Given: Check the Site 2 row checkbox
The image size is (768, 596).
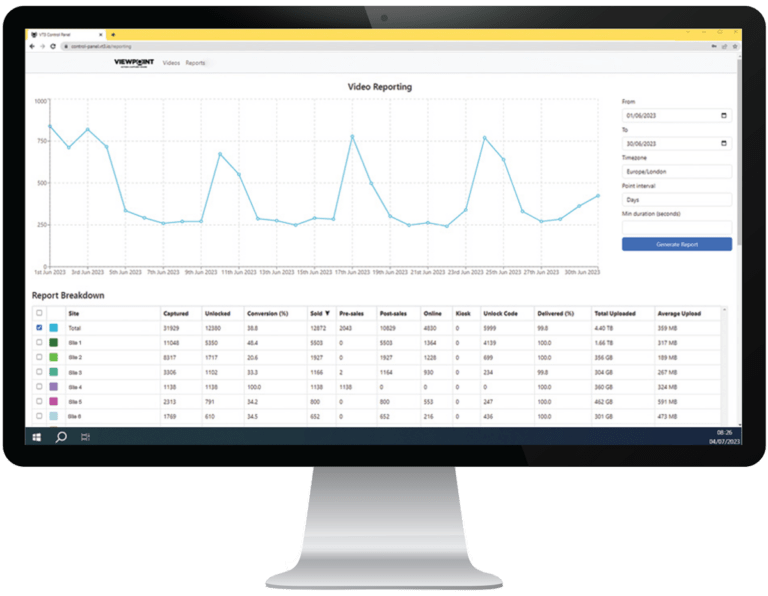Looking at the screenshot, I should pyautogui.click(x=39, y=357).
